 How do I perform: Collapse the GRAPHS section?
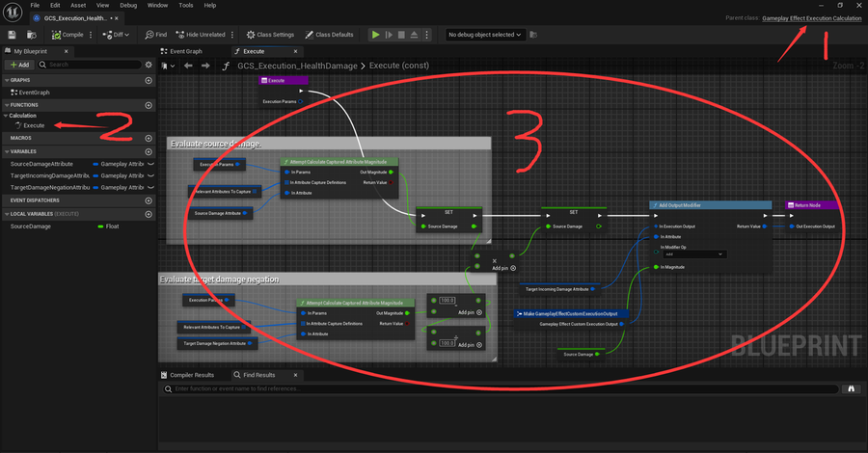pos(7,81)
